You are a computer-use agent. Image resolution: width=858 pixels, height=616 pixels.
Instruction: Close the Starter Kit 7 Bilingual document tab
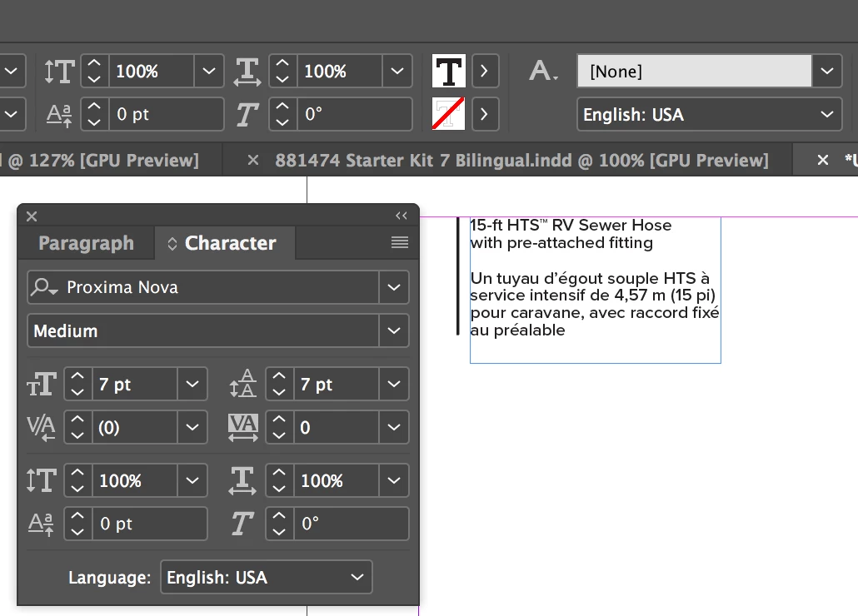252,161
